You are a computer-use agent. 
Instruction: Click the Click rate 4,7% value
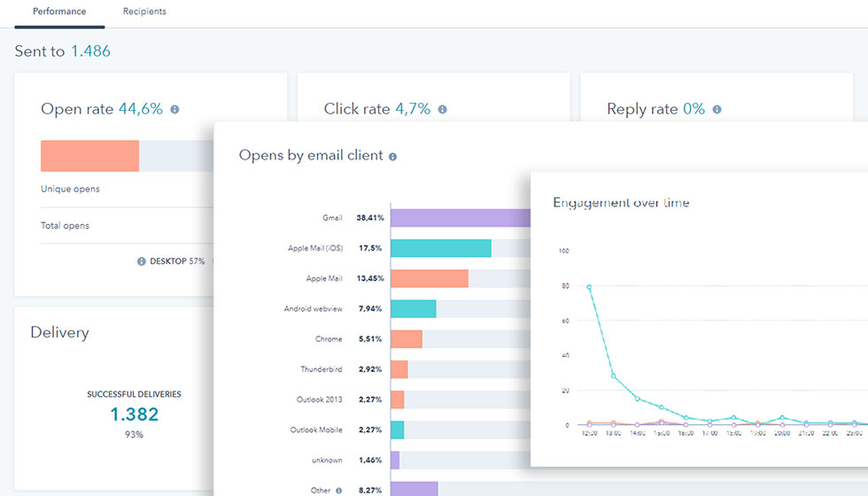point(413,108)
